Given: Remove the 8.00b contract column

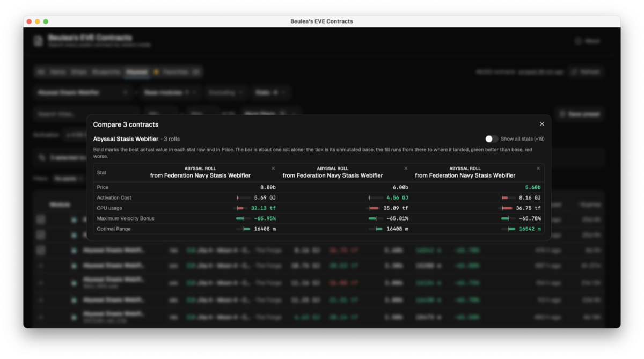Looking at the screenshot, I should tap(273, 168).
